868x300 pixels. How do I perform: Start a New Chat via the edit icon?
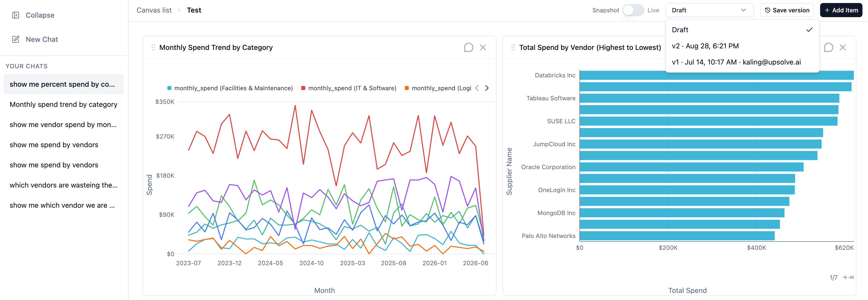pyautogui.click(x=16, y=39)
